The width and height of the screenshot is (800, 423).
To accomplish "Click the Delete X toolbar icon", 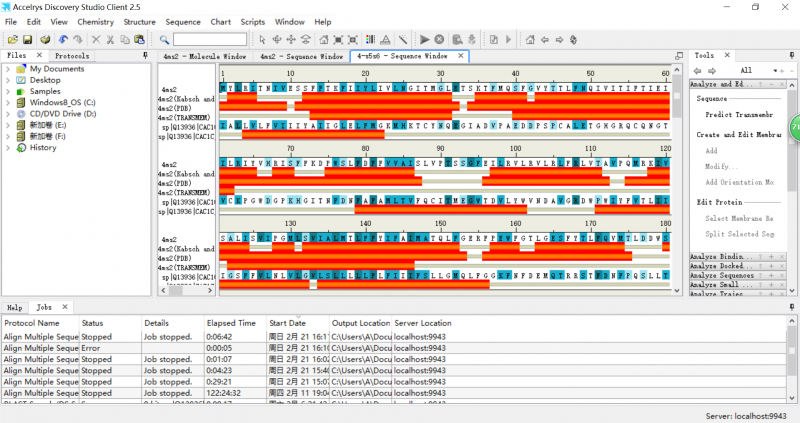I will 96,39.
